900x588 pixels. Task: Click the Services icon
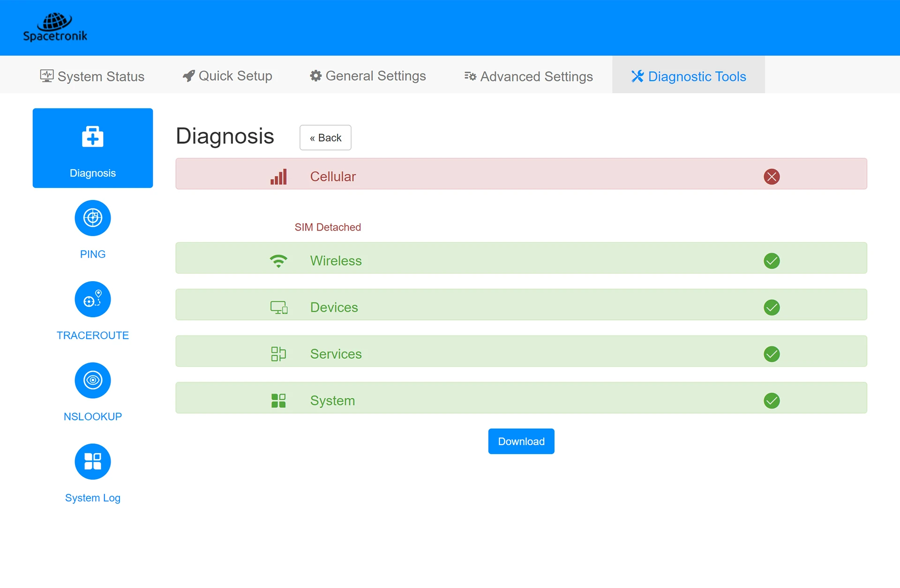coord(278,354)
